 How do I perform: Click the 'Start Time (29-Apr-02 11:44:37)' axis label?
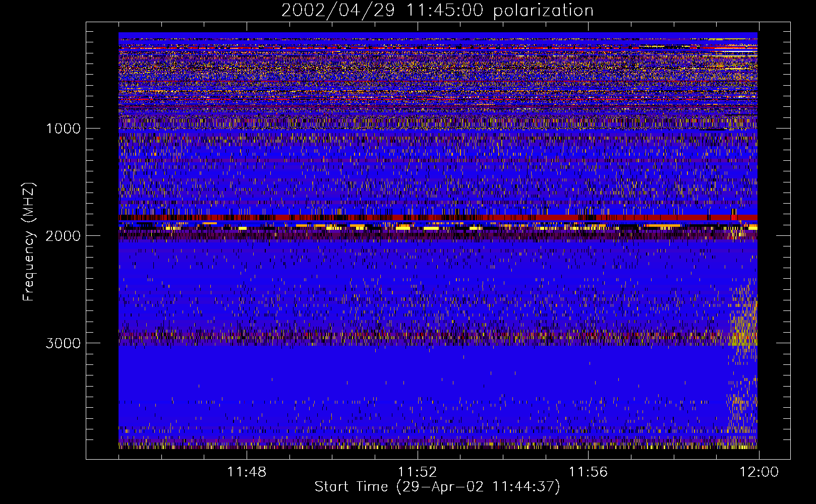[437, 487]
